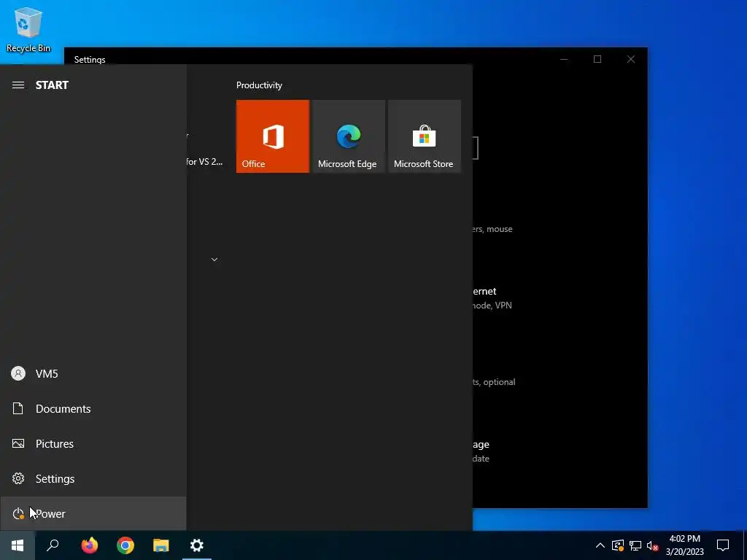Click the Start menu hamburger icon

click(18, 85)
